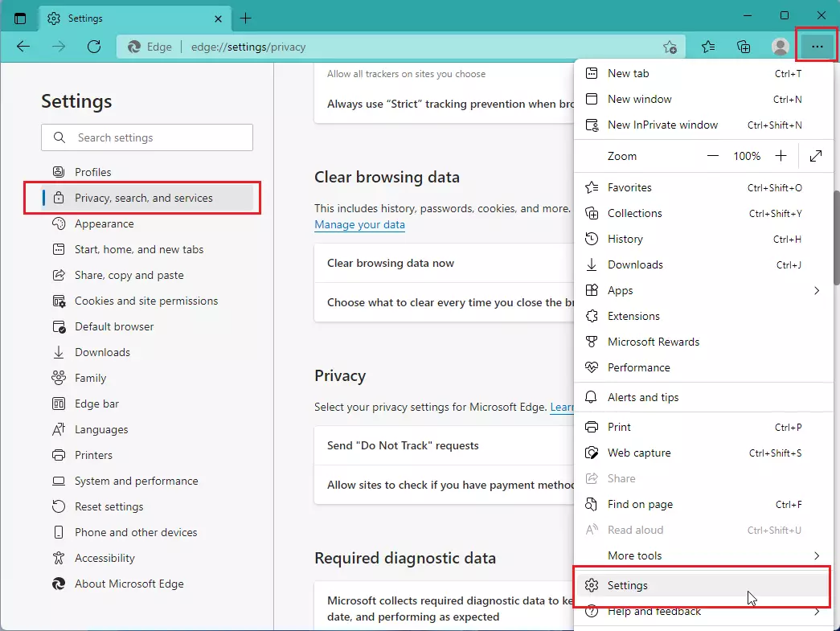Open the Manage your data link
This screenshot has height=631, width=840.
(x=359, y=224)
